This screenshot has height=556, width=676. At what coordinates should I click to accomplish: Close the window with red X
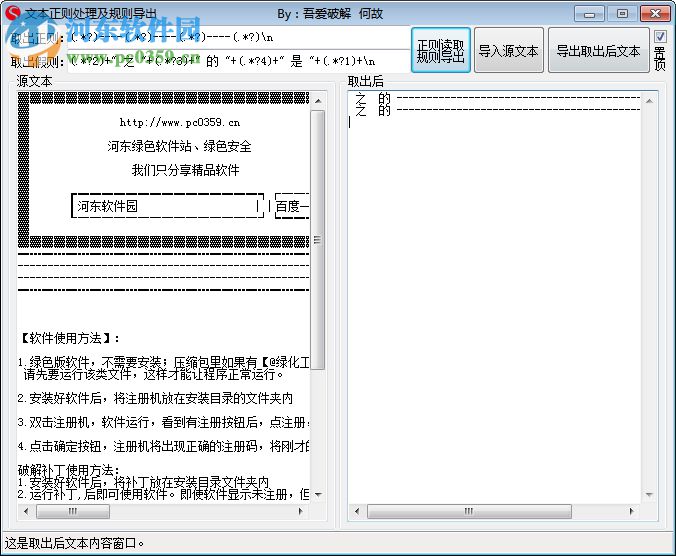655,14
